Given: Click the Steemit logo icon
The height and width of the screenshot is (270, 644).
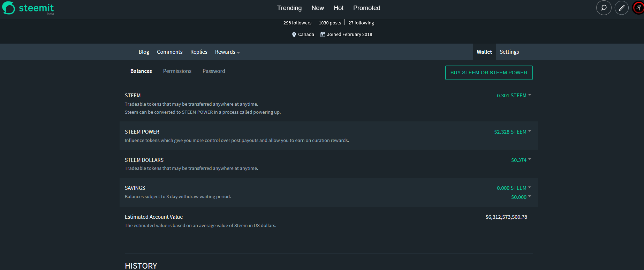Looking at the screenshot, I should 8,8.
